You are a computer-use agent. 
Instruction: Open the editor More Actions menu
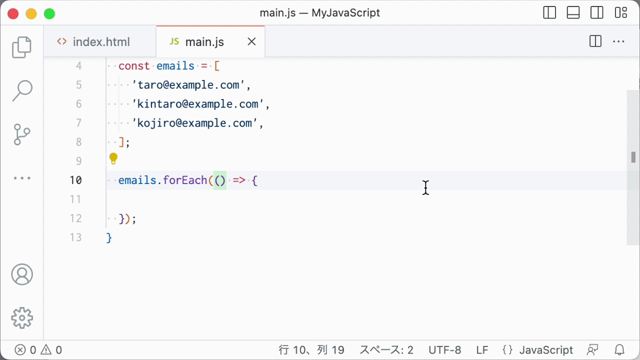[618, 41]
